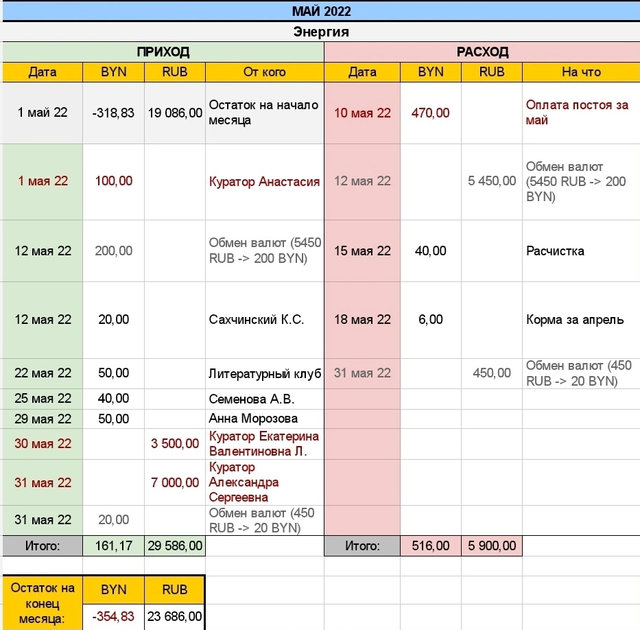Select the От кого column header
The height and width of the screenshot is (630, 640).
[x=264, y=72]
